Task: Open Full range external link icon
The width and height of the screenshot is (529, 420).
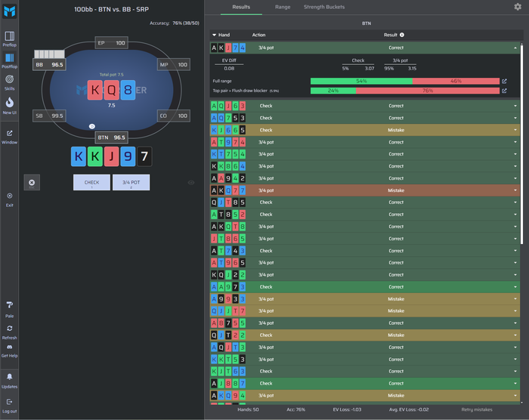Action: tap(504, 81)
